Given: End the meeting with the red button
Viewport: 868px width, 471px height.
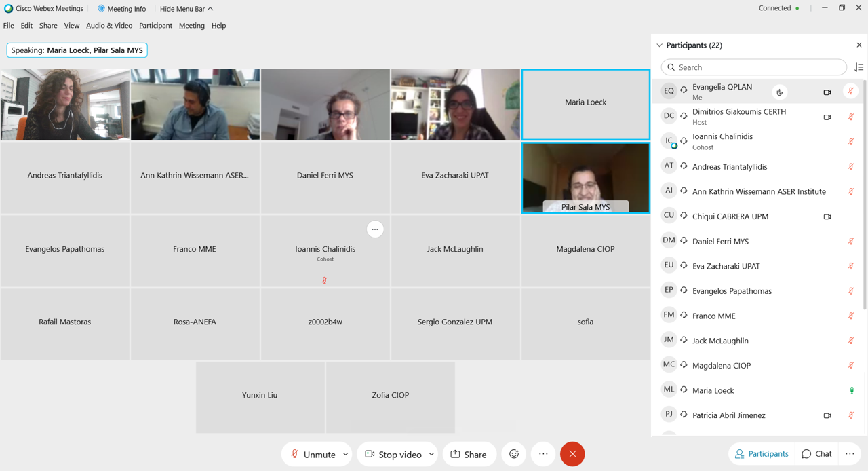Looking at the screenshot, I should pyautogui.click(x=572, y=454).
